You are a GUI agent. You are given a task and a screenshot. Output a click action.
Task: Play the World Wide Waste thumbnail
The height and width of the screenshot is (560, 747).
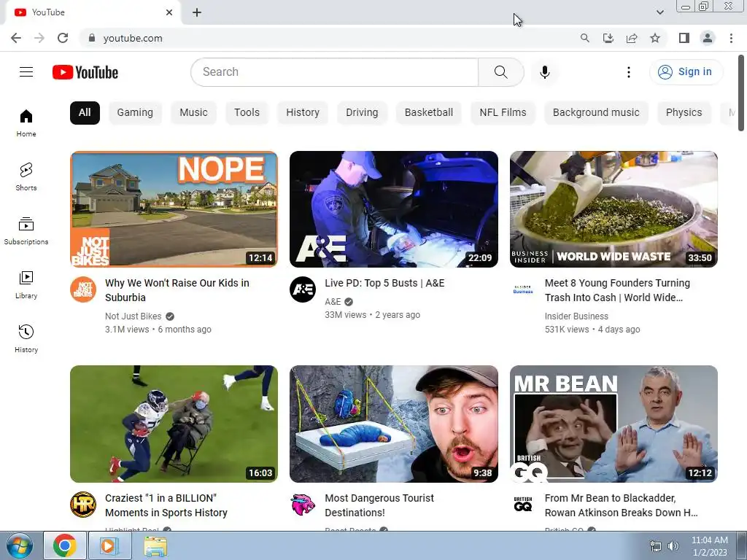pyautogui.click(x=614, y=209)
